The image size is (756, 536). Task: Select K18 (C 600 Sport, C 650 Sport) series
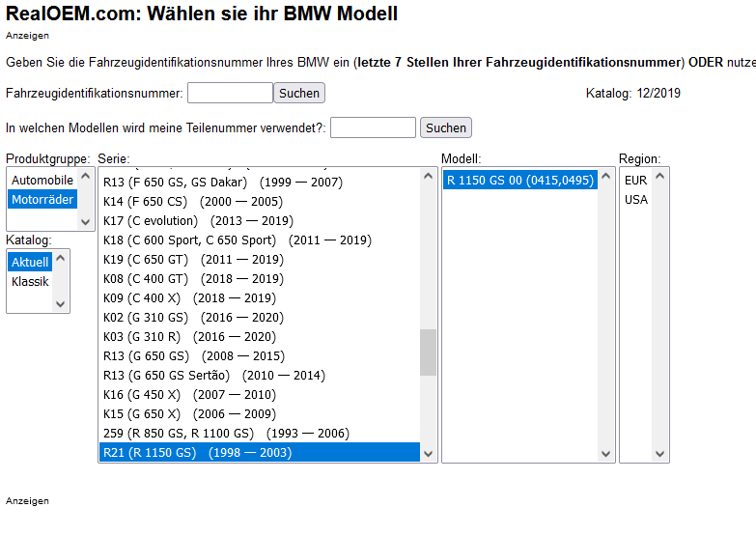click(x=260, y=240)
